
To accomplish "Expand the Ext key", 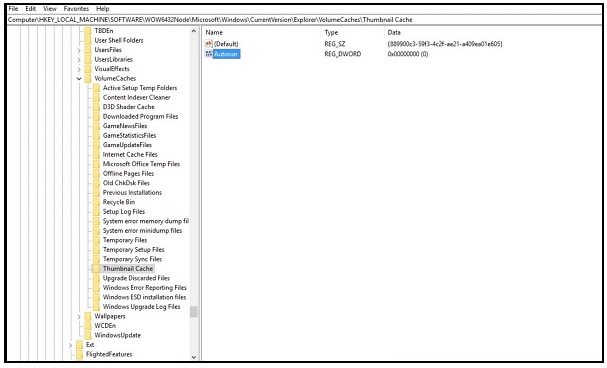I will tap(70, 345).
